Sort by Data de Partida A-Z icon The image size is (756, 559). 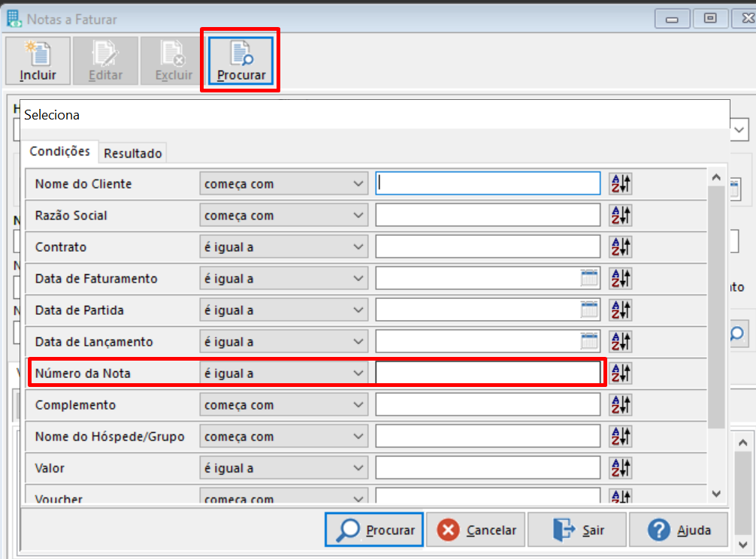621,310
